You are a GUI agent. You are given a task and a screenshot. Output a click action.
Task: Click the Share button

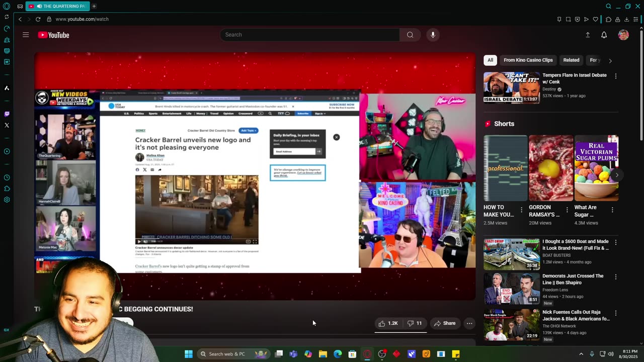445,323
